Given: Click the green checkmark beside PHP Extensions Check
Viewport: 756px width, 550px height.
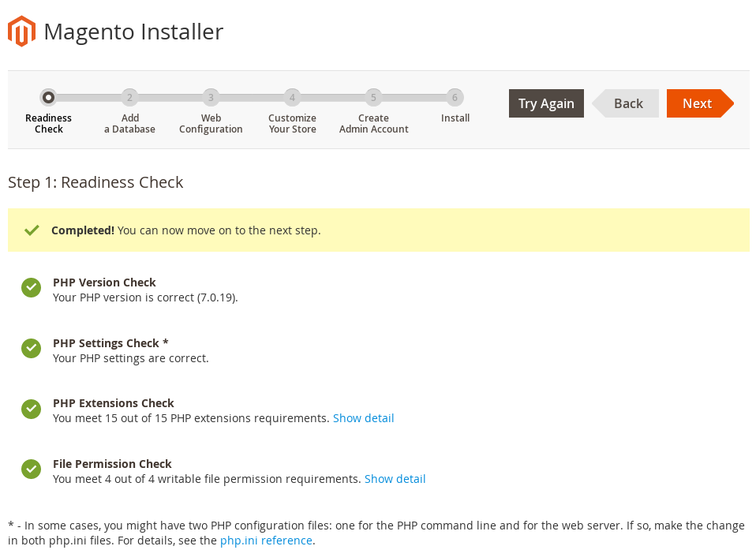Looking at the screenshot, I should [x=32, y=410].
